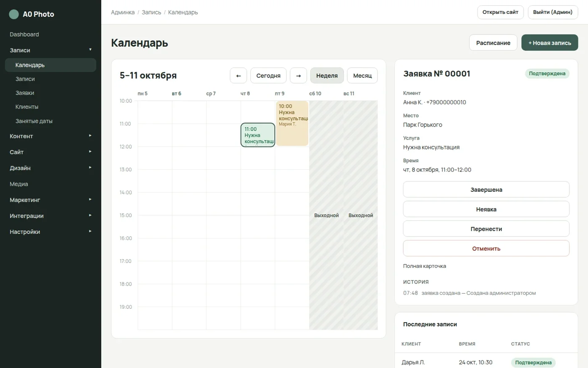The height and width of the screenshot is (368, 588).
Task: Expand the Сайт sidebar section
Action: click(50, 152)
